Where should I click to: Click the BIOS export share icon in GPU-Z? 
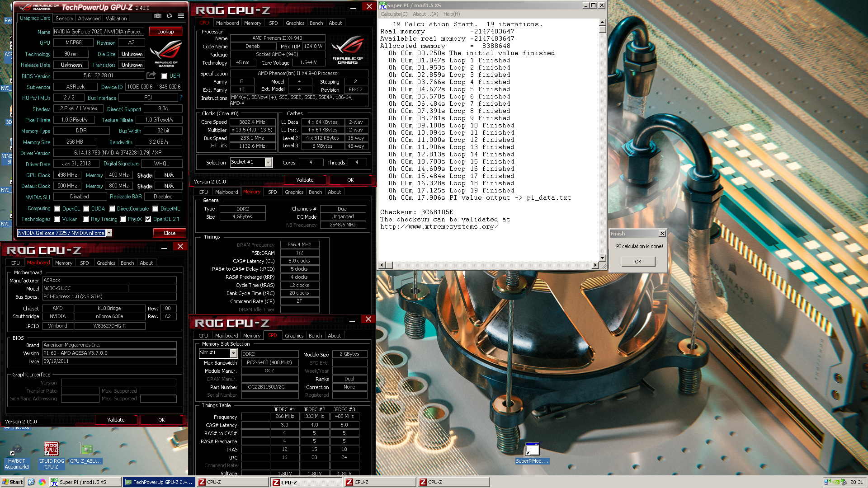coord(151,75)
